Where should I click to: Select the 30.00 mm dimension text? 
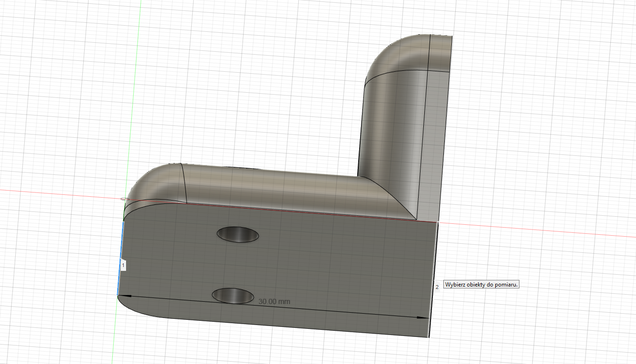(x=274, y=301)
